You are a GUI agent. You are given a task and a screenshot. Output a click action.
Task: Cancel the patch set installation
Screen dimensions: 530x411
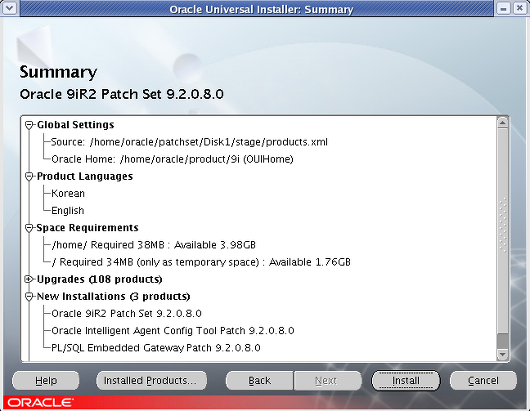[x=483, y=381]
